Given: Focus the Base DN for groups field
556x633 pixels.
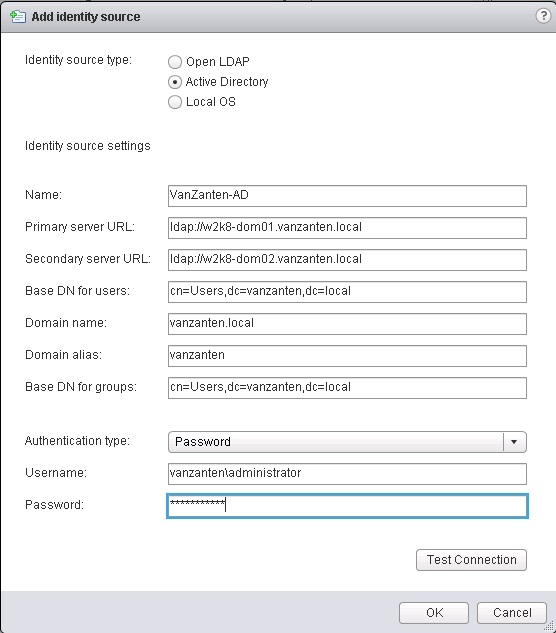Looking at the screenshot, I should [347, 387].
